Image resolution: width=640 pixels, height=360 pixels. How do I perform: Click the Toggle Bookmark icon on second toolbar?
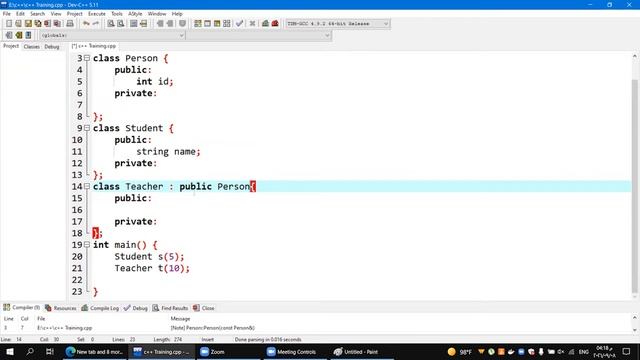pos(18,35)
